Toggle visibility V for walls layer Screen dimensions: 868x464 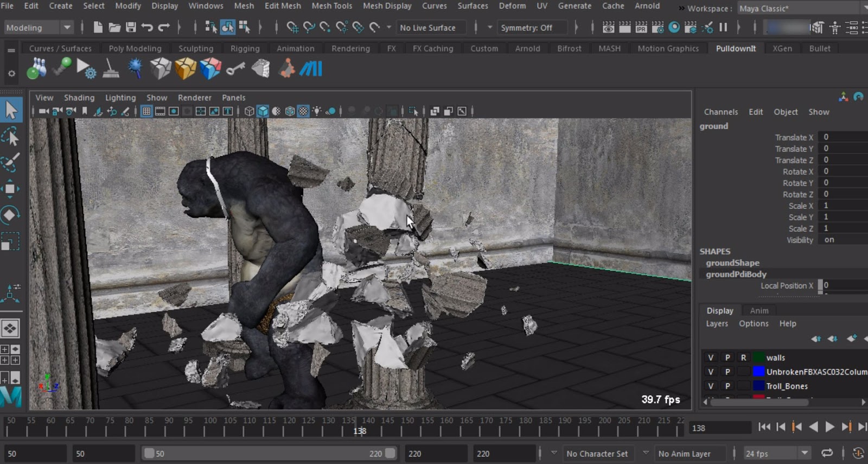pos(710,358)
